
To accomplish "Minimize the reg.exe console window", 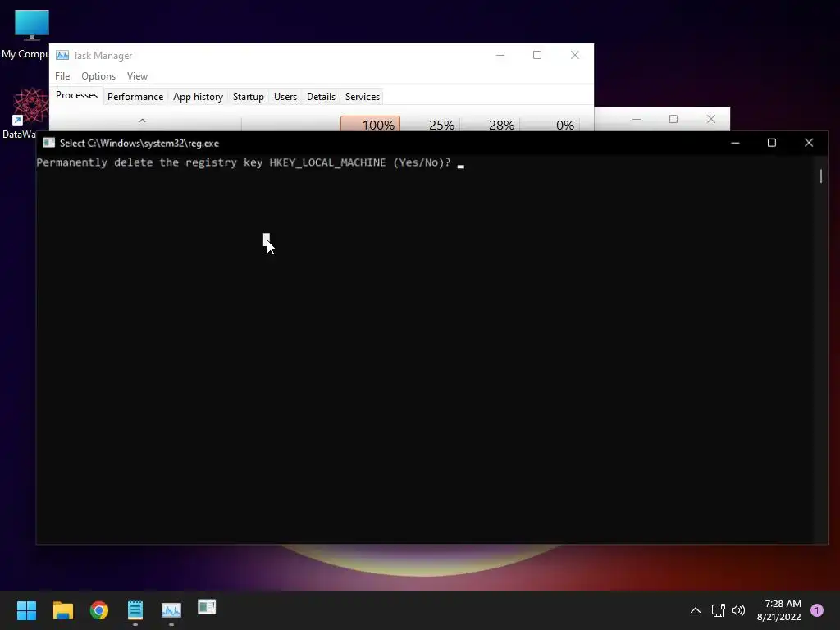I will pyautogui.click(x=735, y=143).
